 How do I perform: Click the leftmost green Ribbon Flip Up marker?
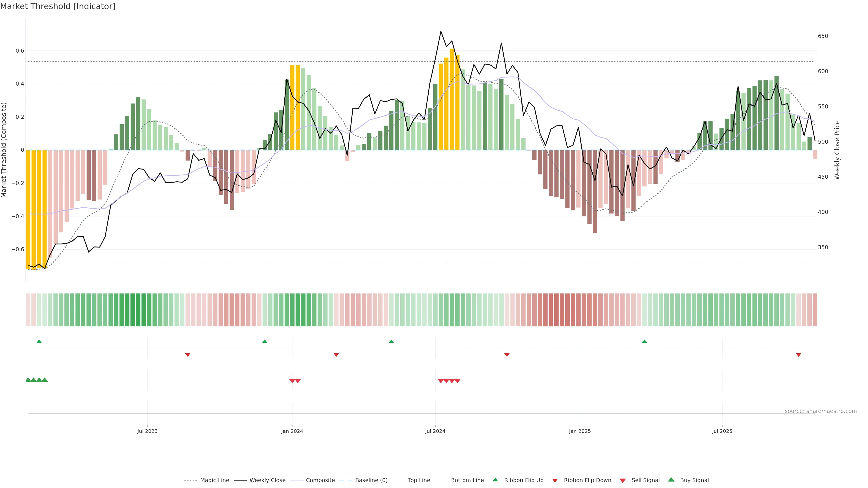[x=39, y=342]
